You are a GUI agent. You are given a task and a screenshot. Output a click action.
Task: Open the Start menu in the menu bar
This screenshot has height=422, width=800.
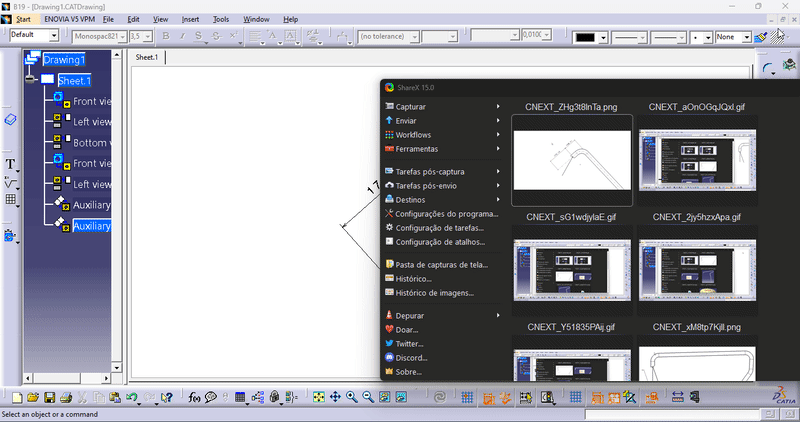tap(23, 19)
